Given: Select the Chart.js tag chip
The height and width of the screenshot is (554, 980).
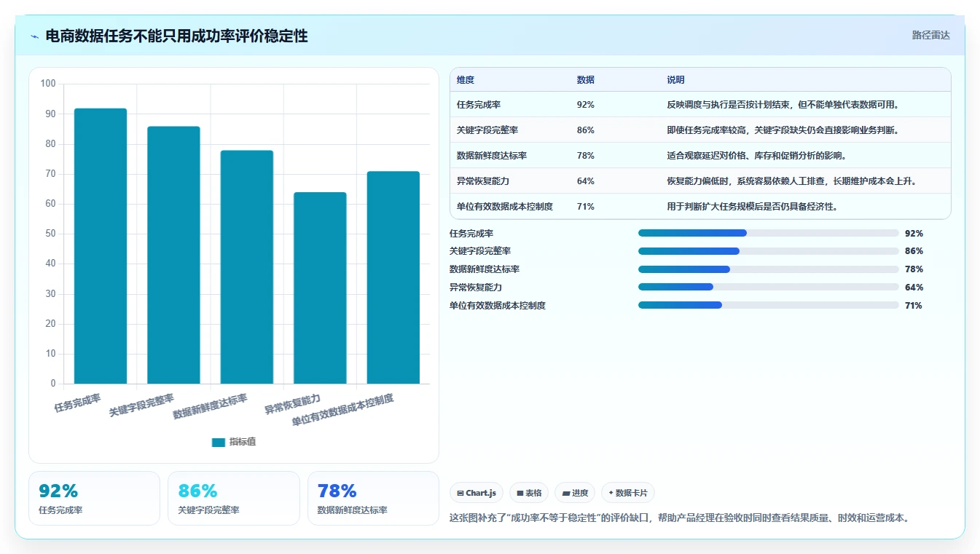Looking at the screenshot, I should click(x=477, y=493).
